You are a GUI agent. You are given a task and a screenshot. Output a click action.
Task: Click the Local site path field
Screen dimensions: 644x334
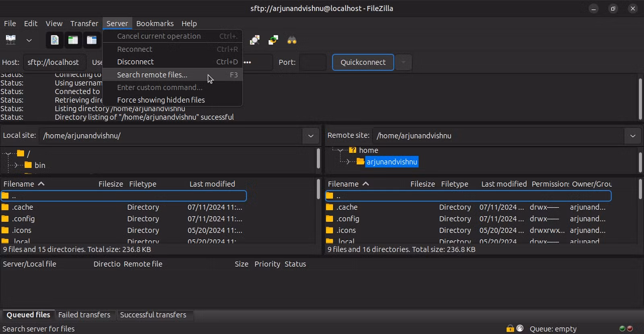tap(171, 136)
